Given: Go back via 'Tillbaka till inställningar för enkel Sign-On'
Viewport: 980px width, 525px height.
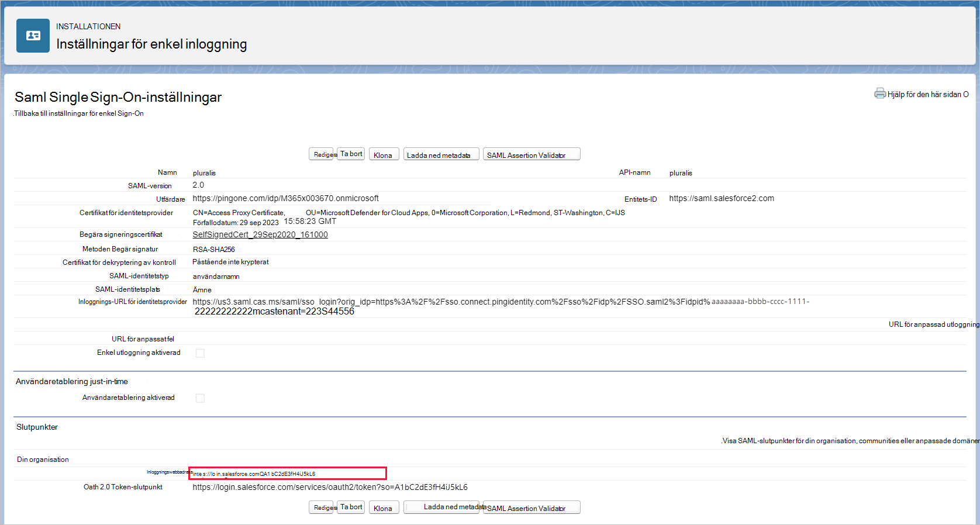Looking at the screenshot, I should 79,113.
